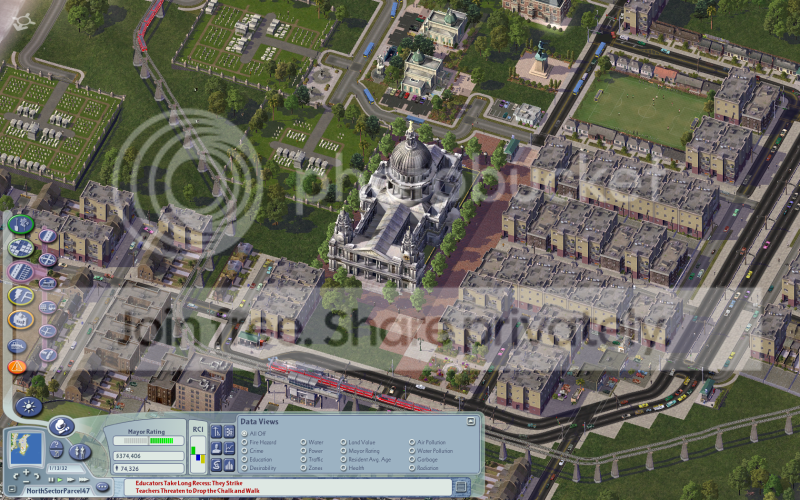The width and height of the screenshot is (800, 500).
Task: Open the Emergency dispatch warning icon
Action: 17,367
